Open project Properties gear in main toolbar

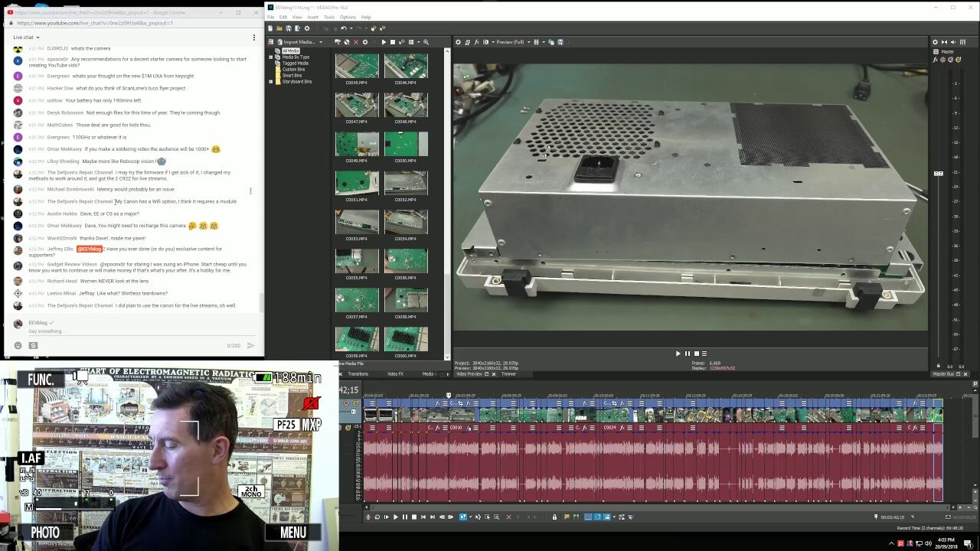307,28
